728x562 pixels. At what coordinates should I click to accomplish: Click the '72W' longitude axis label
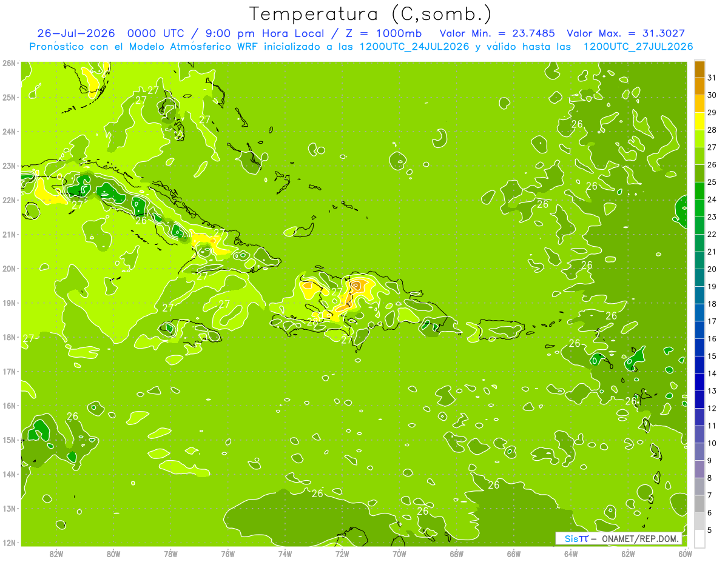pyautogui.click(x=342, y=554)
